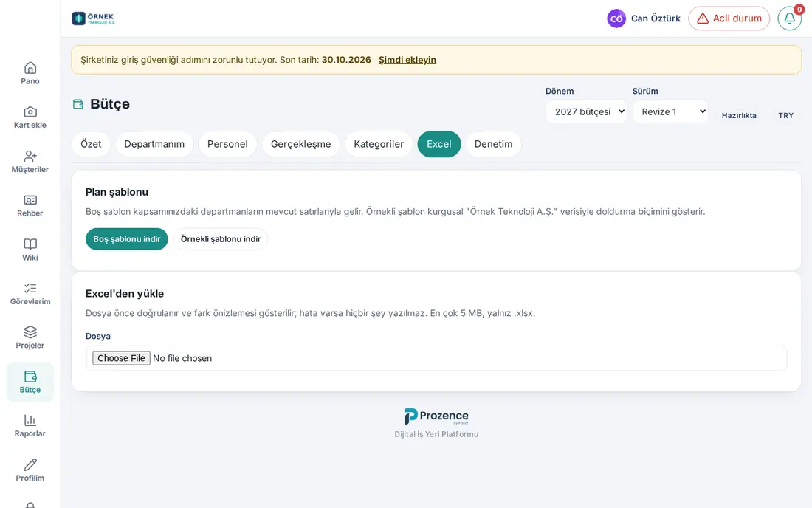Switch to the Denetim tab
The image size is (812, 508).
494,144
